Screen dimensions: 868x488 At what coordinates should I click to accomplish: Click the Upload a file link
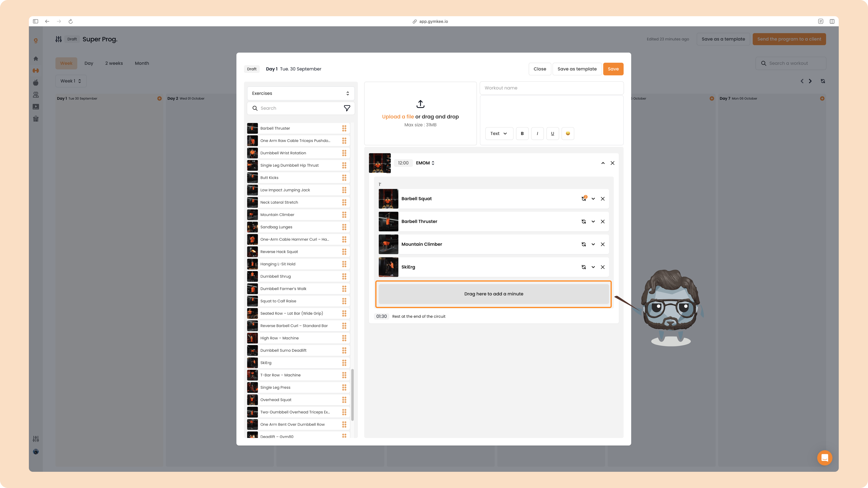[398, 117]
